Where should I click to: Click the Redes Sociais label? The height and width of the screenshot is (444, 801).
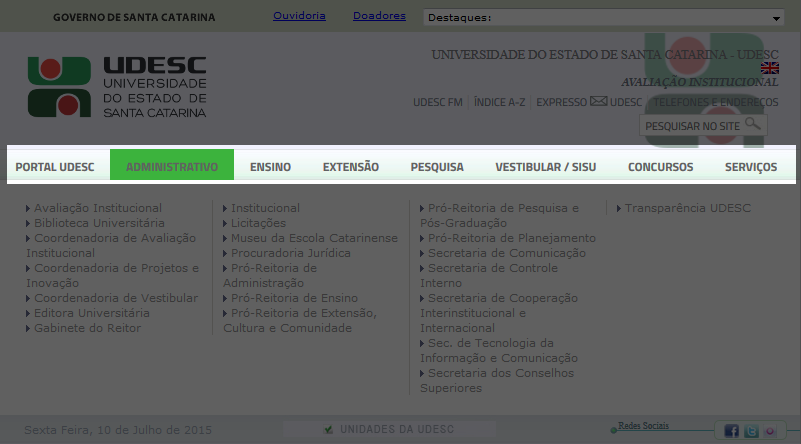(x=643, y=426)
